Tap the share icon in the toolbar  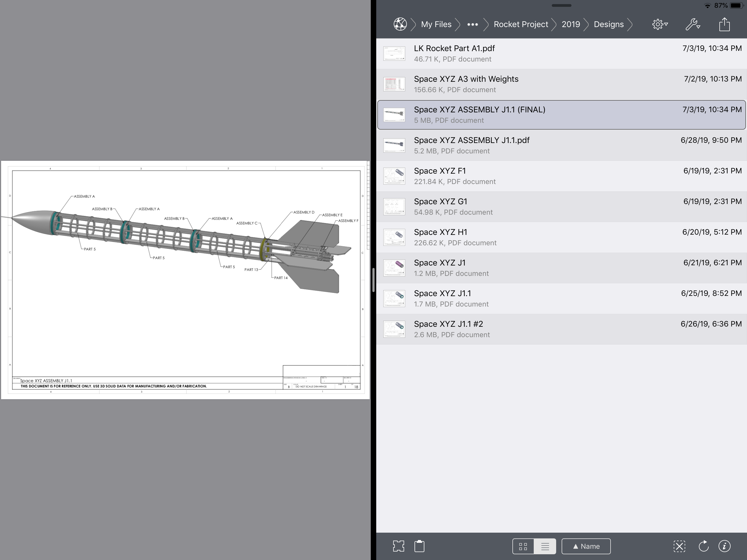click(724, 24)
